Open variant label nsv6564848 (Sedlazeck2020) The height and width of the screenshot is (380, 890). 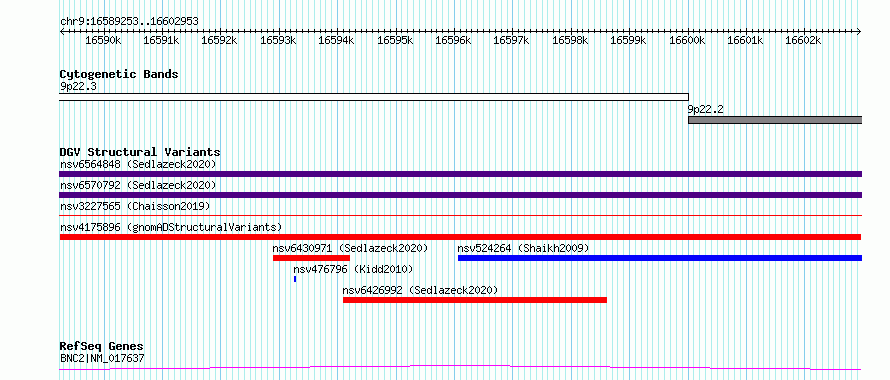pyautogui.click(x=138, y=164)
